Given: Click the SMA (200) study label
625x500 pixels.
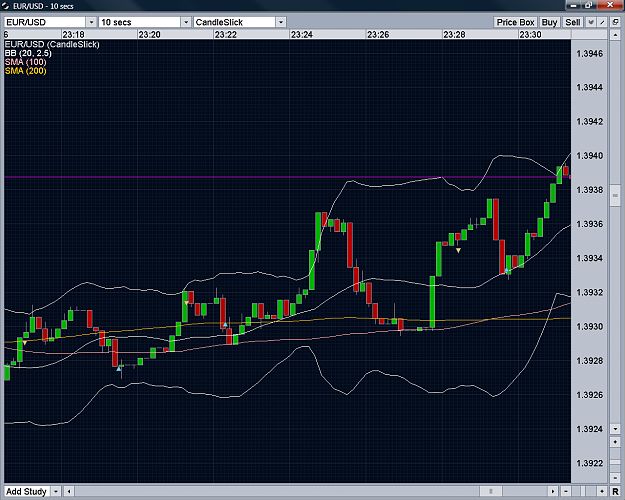Looking at the screenshot, I should pos(26,71).
